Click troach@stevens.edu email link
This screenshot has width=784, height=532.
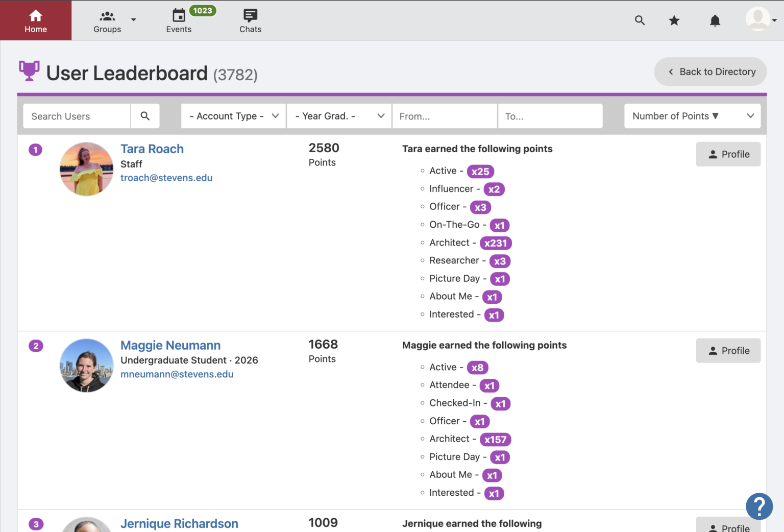[x=166, y=178]
